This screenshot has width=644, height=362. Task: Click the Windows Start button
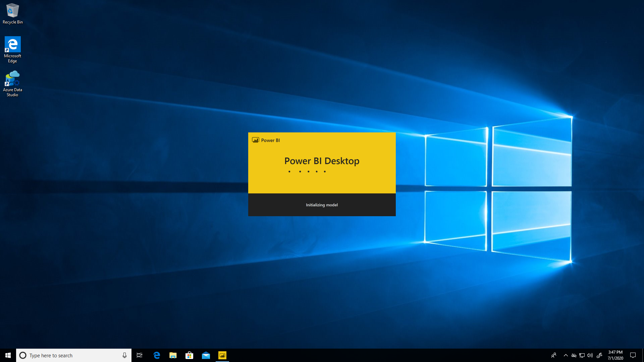(x=8, y=355)
